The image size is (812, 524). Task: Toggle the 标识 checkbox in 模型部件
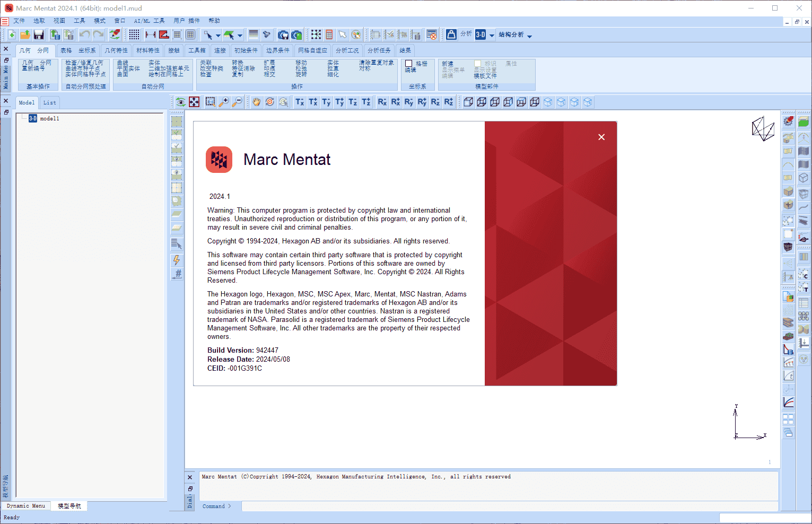(478, 64)
